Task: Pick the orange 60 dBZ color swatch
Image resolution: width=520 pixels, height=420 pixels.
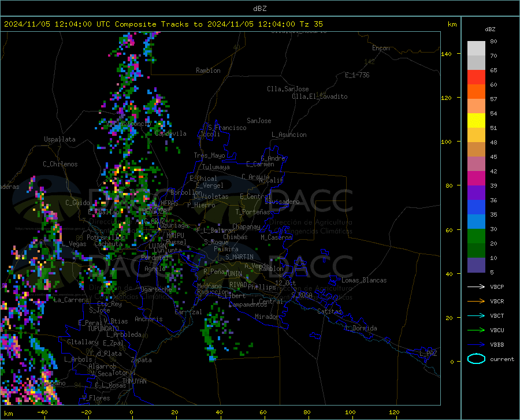Action: point(476,92)
